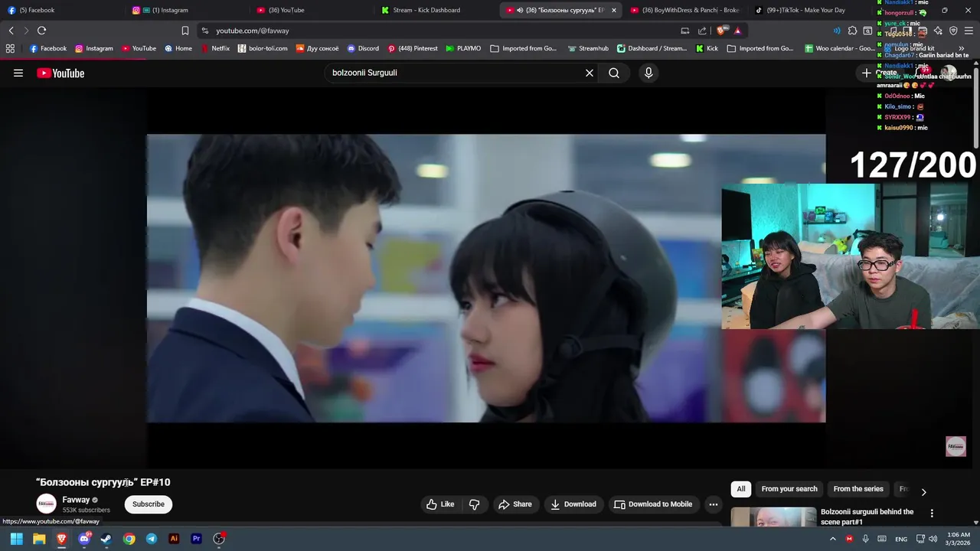Switch to the Facebook tab
Screen dimensions: 980x551
click(61, 10)
